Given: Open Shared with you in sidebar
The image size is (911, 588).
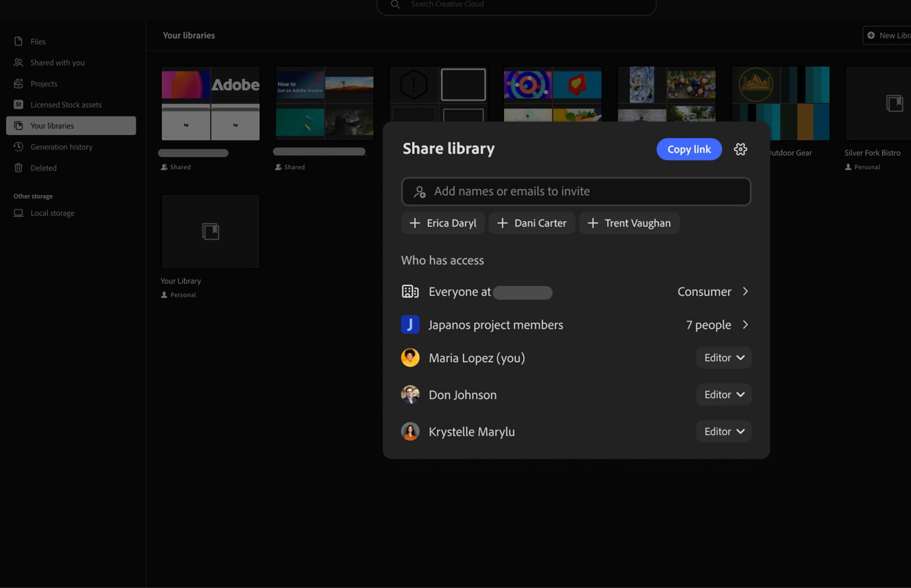Looking at the screenshot, I should 71,63.
